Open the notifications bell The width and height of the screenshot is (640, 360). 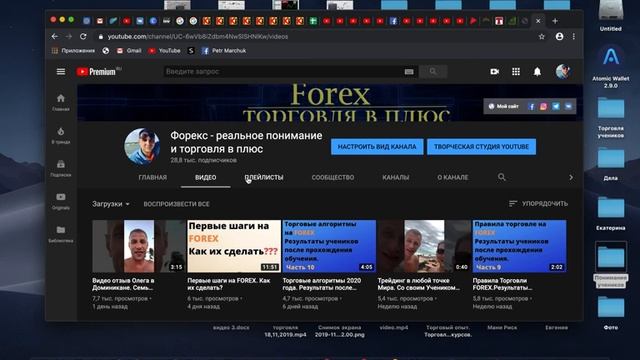click(537, 72)
